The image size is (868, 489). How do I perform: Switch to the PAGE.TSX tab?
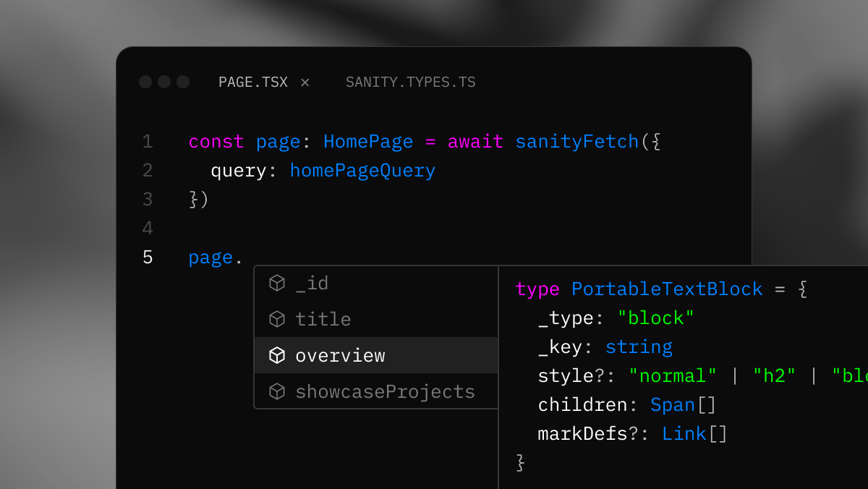point(253,82)
